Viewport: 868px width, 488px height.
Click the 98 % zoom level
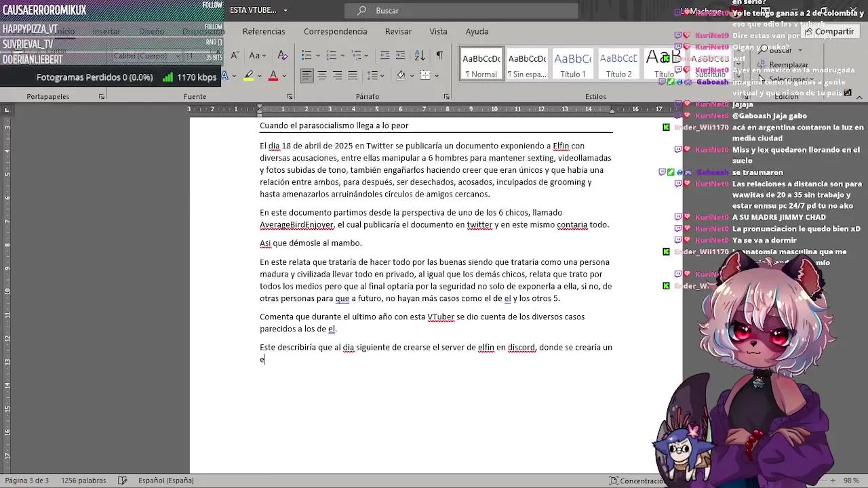coord(850,481)
